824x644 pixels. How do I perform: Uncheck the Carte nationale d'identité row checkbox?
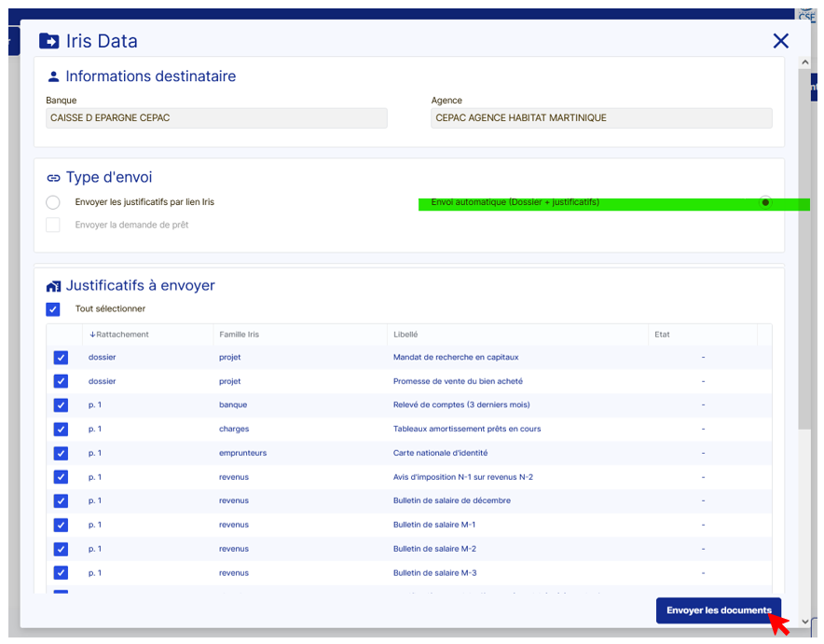[61, 454]
